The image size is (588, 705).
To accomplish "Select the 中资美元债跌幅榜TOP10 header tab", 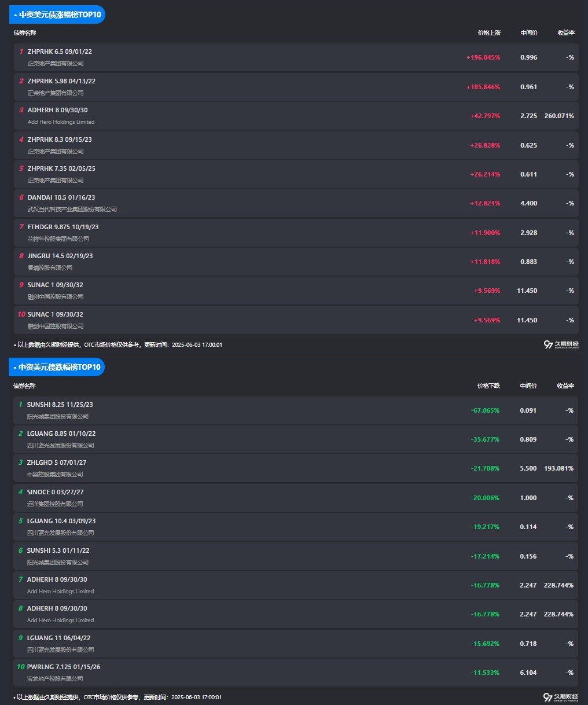I will [57, 367].
